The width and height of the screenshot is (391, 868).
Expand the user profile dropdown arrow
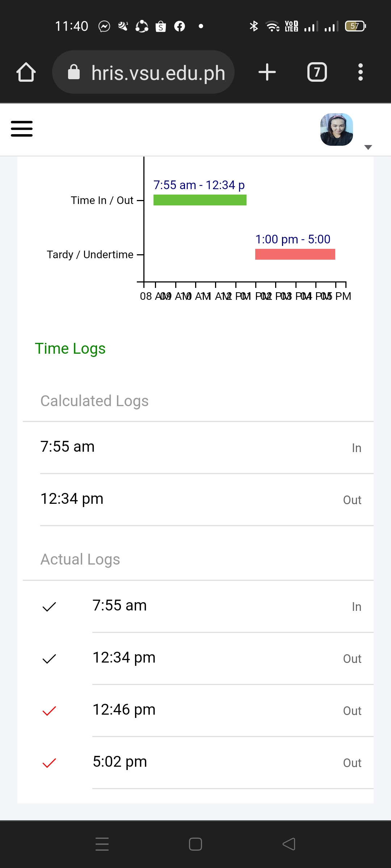(x=368, y=147)
